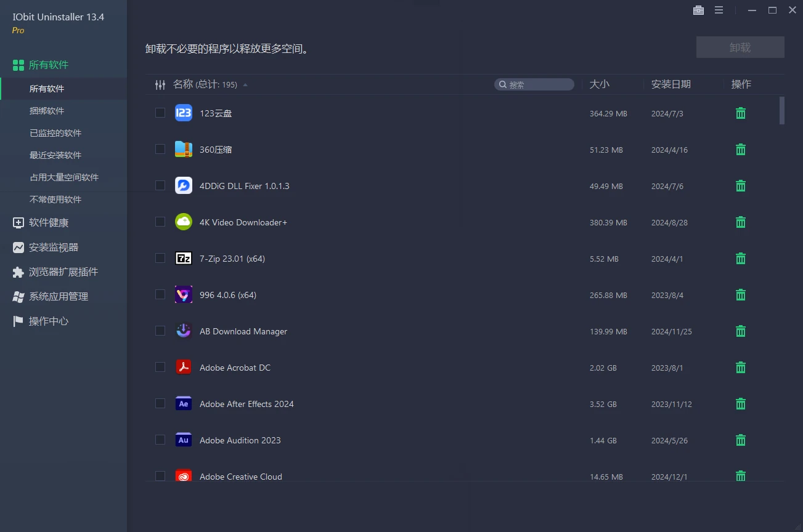Click the Adobe Audition Au icon
The width and height of the screenshot is (803, 532).
(184, 440)
